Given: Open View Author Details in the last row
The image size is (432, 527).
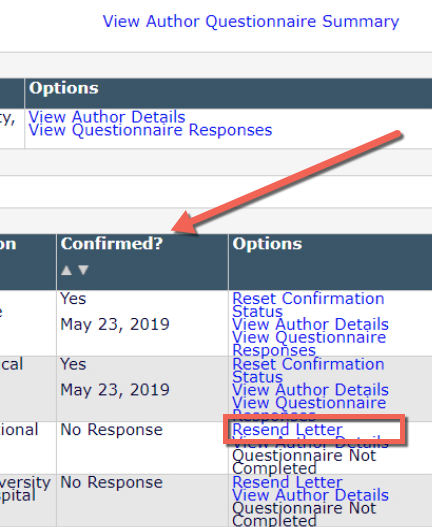Looking at the screenshot, I should (310, 495).
